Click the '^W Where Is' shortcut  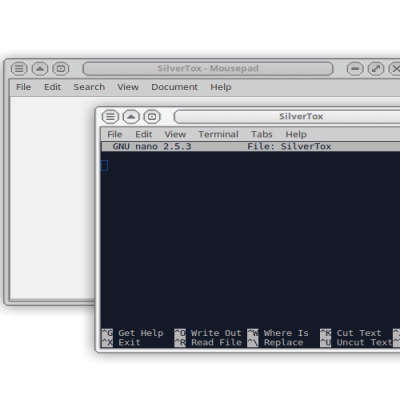tap(278, 333)
